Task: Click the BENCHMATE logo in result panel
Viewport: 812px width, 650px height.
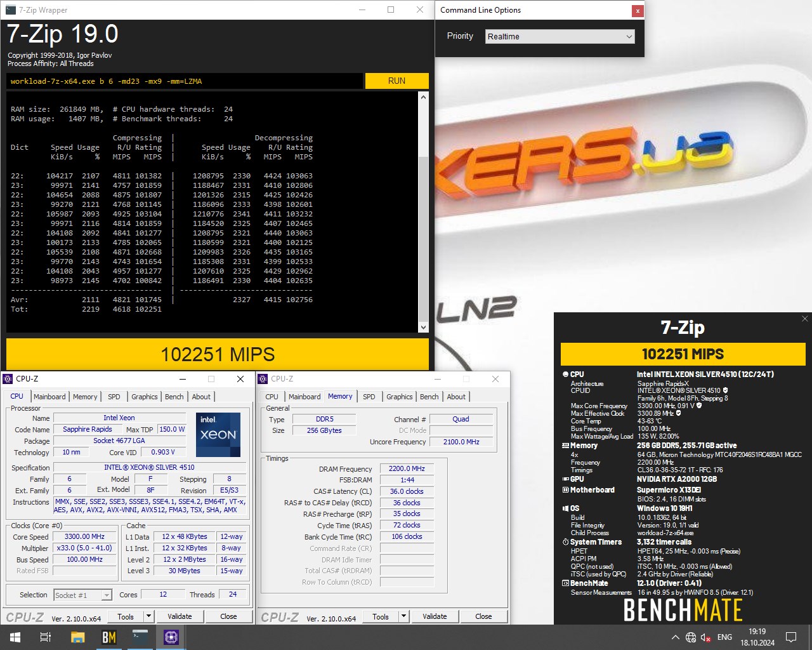Action: pyautogui.click(x=683, y=610)
